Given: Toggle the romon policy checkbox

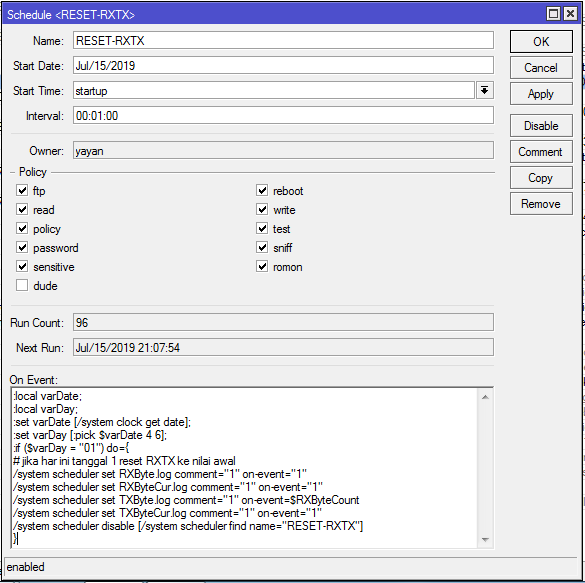Looking at the screenshot, I should (262, 266).
